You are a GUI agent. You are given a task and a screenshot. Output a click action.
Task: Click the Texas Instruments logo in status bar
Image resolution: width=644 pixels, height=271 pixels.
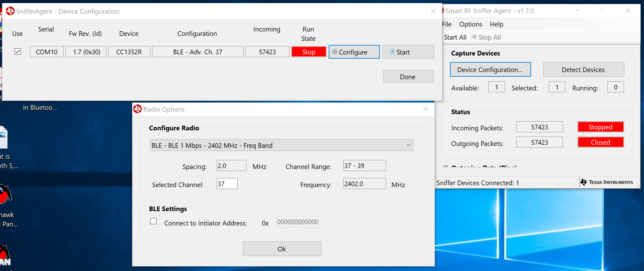(606, 182)
